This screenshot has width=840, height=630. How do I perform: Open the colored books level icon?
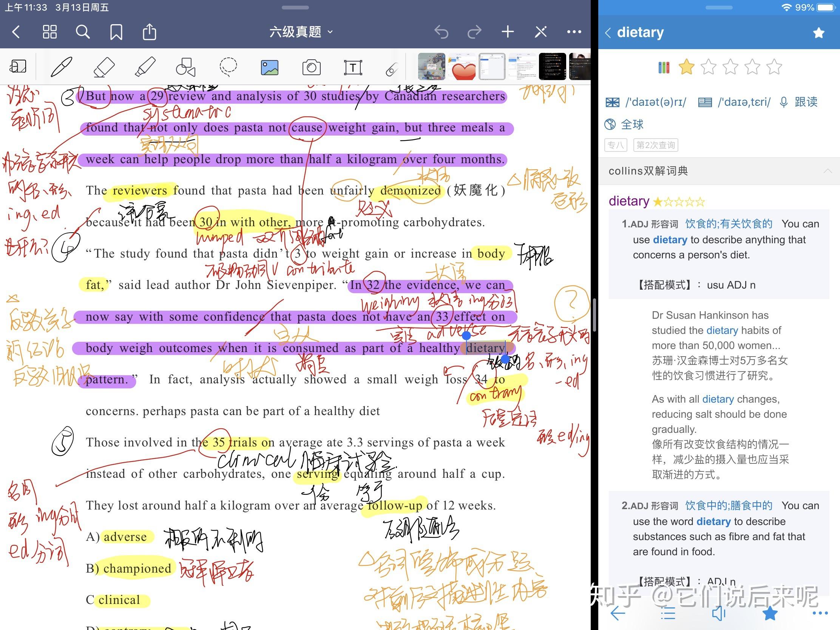[x=663, y=68]
